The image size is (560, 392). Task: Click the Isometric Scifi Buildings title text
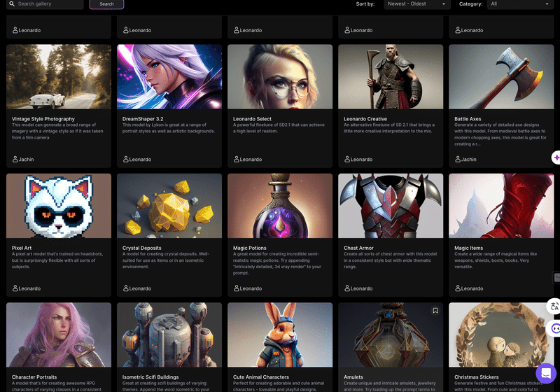tap(150, 377)
